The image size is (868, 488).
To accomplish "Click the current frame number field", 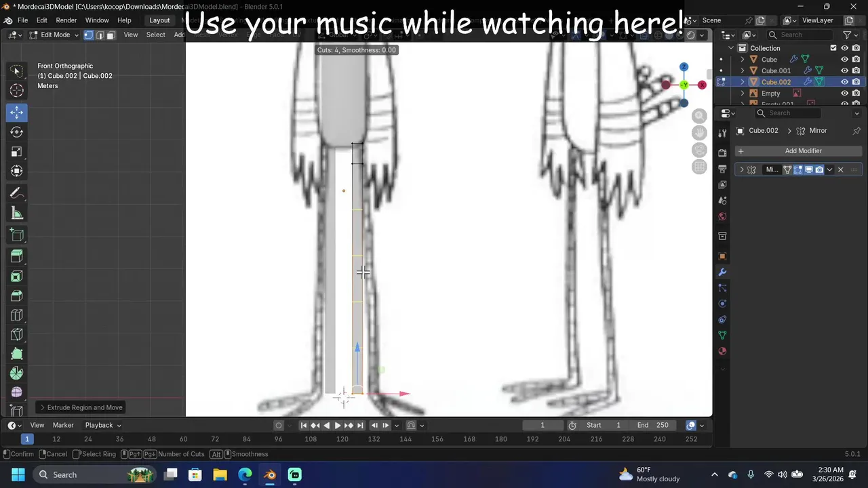I will (542, 425).
